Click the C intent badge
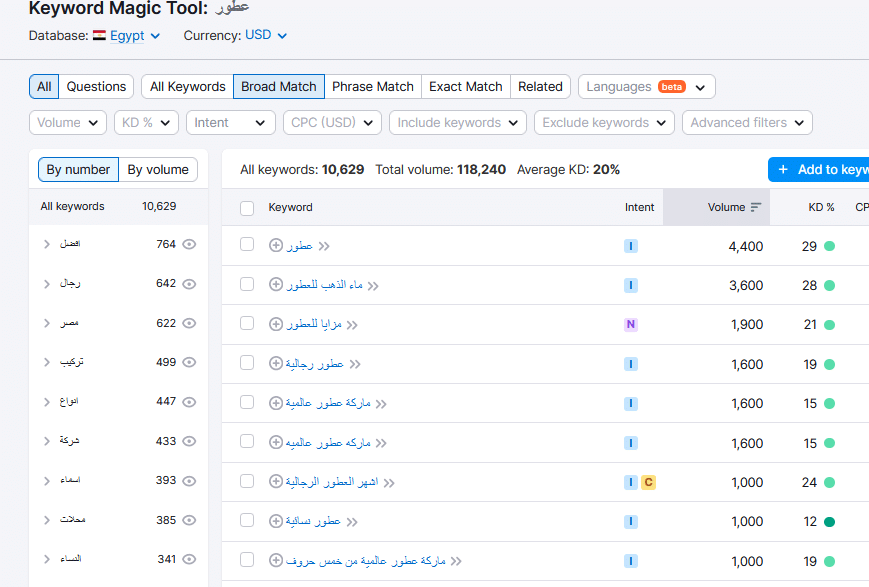869x587 pixels. (x=648, y=482)
